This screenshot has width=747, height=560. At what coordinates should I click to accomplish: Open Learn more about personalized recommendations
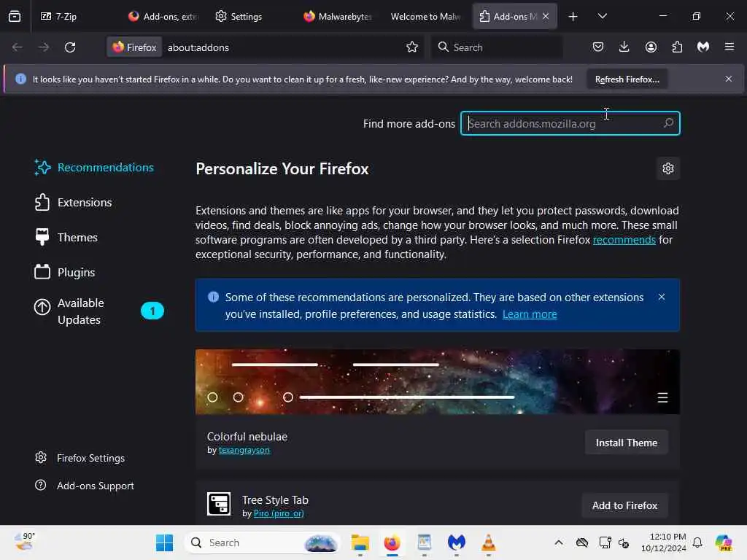tap(530, 314)
